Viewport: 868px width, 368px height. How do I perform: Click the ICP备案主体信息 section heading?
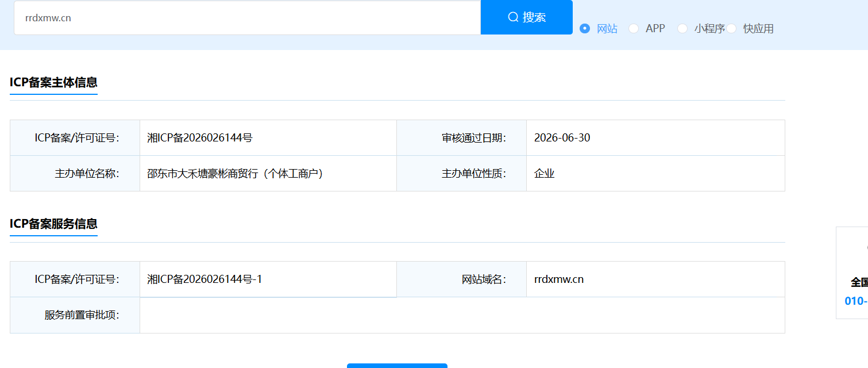(53, 82)
